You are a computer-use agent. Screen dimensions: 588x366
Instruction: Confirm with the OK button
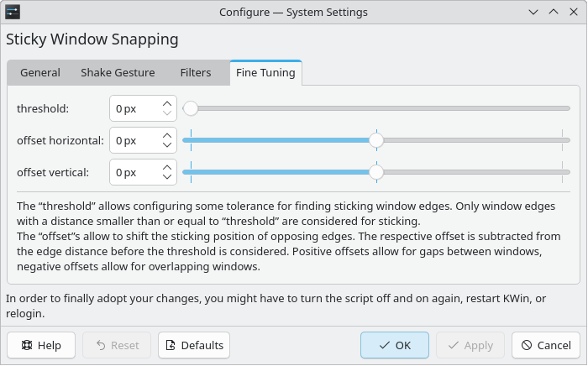[394, 345]
